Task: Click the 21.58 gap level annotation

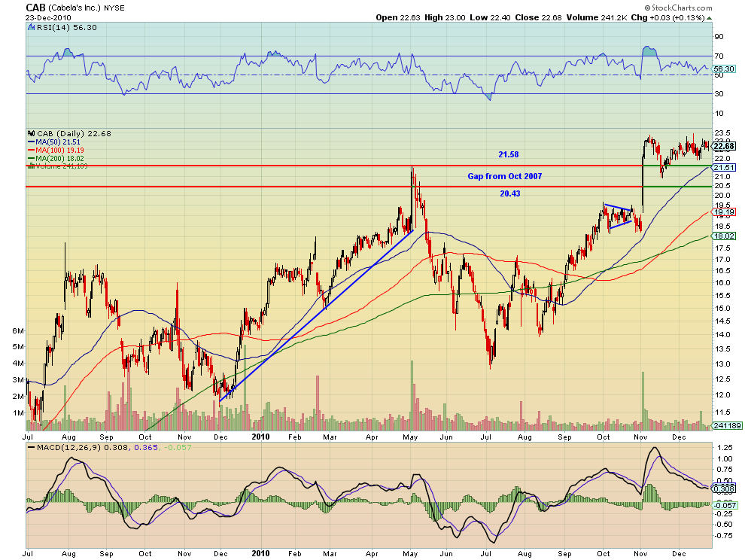Action: [x=509, y=154]
